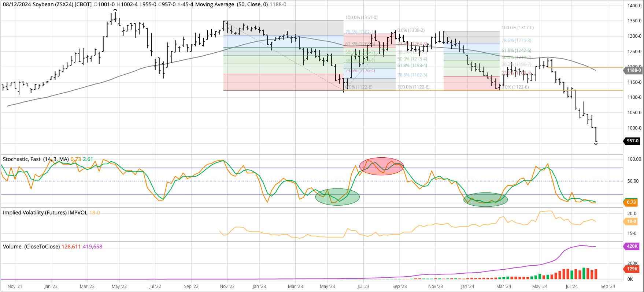Select the purple 420K volume tag
The image size is (644, 292).
click(632, 246)
